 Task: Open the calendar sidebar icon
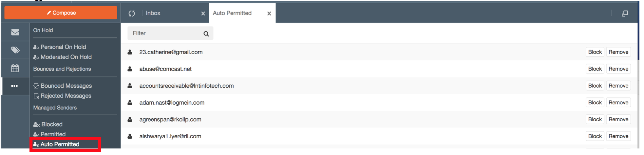tap(15, 68)
